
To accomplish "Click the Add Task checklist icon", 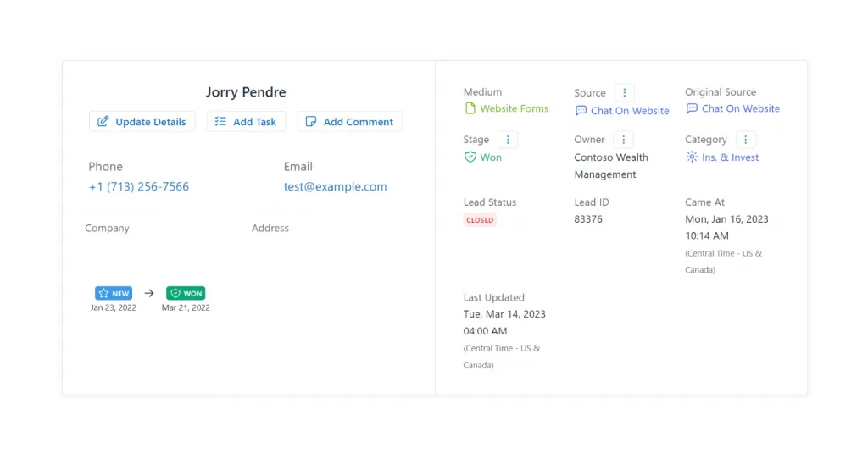I will coord(220,121).
